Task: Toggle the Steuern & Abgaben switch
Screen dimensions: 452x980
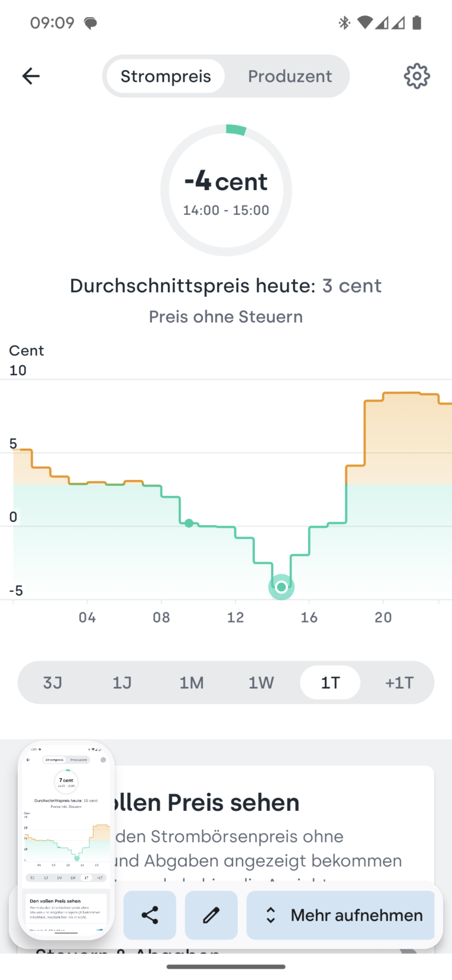Action: 409,949
